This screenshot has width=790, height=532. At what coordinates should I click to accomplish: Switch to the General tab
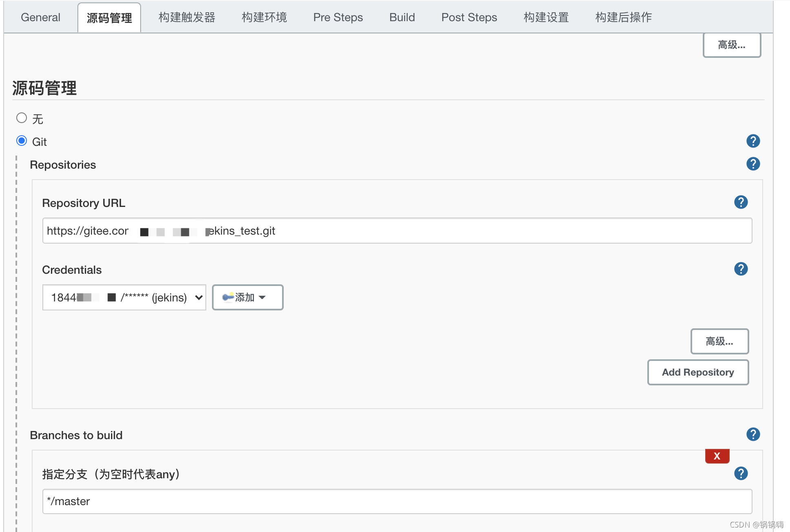pos(40,16)
